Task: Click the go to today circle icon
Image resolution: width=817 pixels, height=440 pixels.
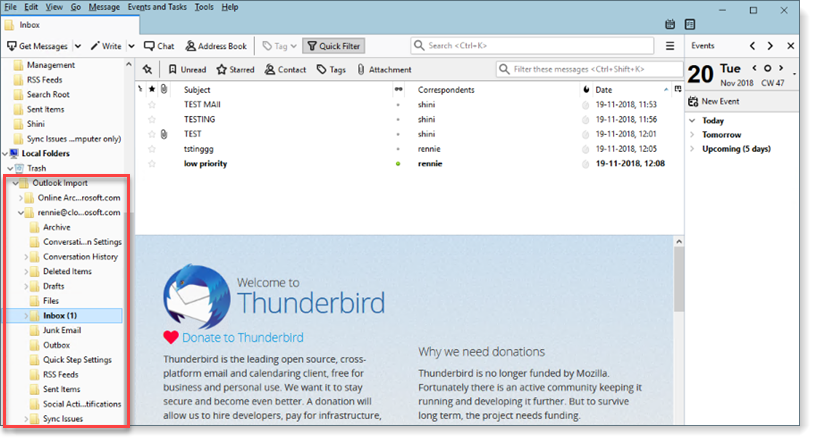Action: 768,68
